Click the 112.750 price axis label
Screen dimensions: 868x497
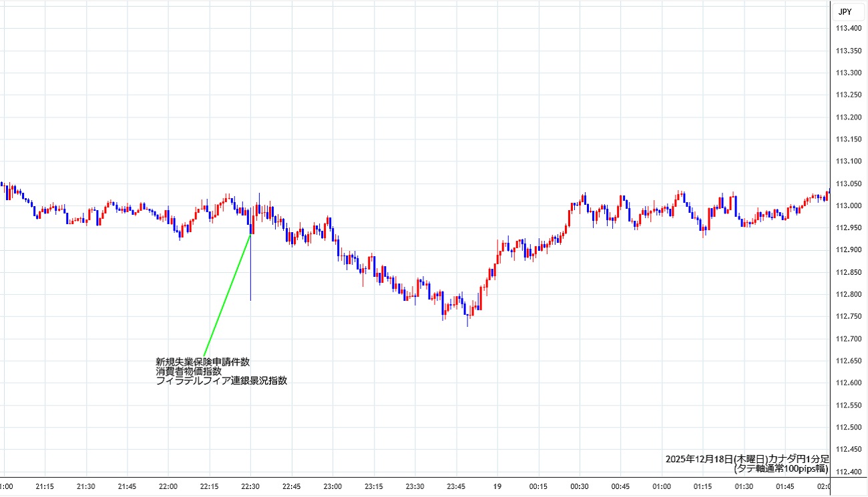(x=849, y=317)
